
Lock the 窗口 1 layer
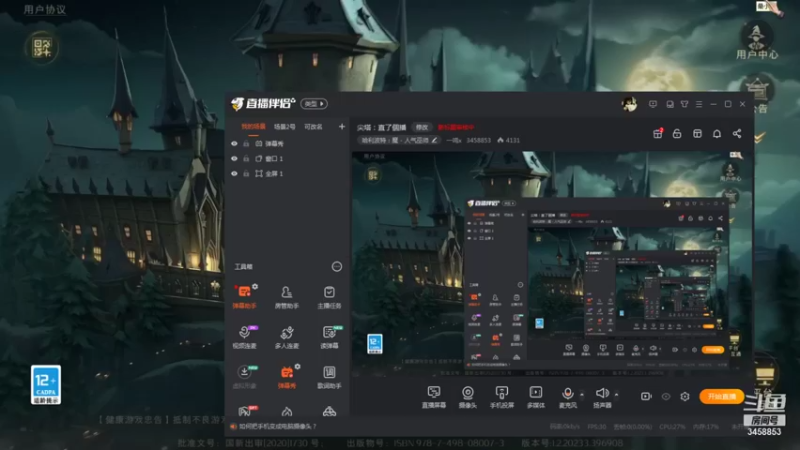click(246, 159)
